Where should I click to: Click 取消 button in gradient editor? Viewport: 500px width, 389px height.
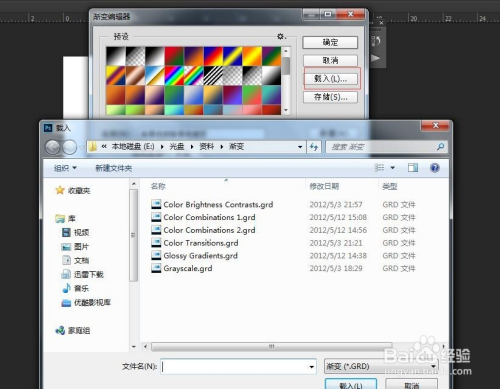click(x=330, y=60)
